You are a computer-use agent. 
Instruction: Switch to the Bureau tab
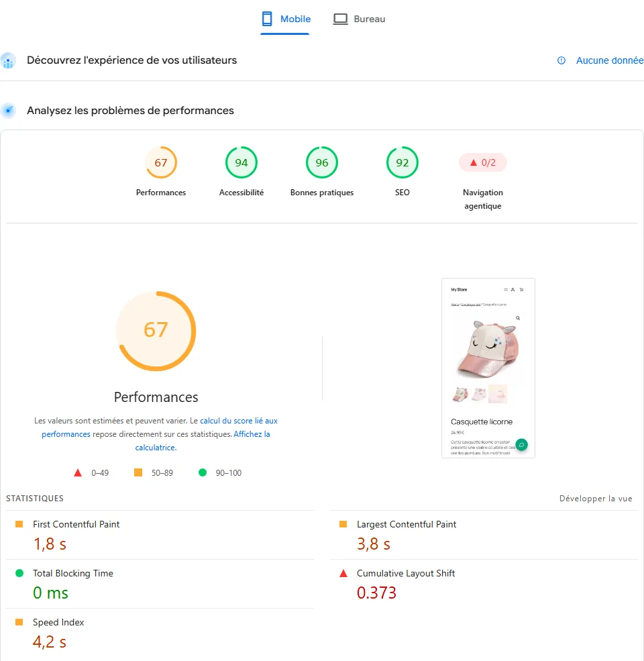click(359, 19)
